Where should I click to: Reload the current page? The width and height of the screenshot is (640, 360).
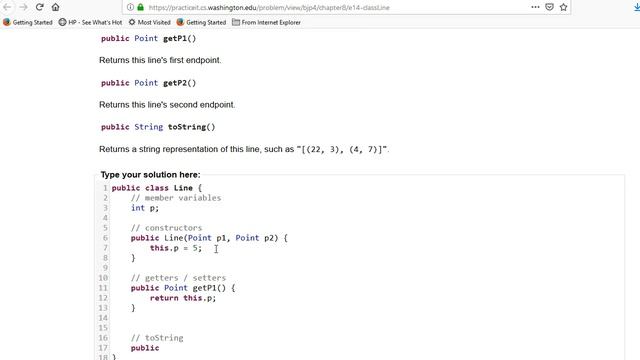(x=40, y=7)
